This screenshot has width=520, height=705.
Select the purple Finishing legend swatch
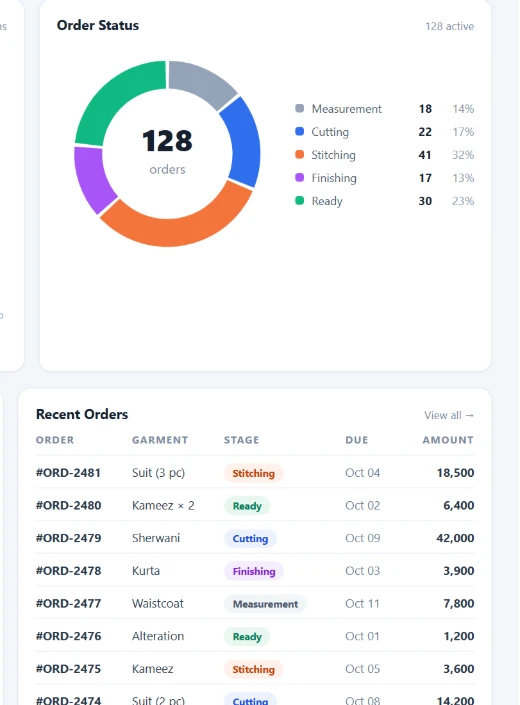coord(299,177)
